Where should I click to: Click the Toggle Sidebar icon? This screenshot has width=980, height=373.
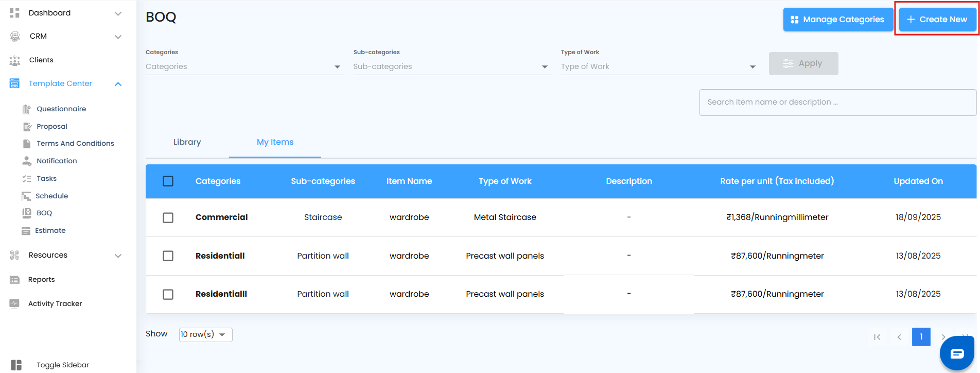click(16, 365)
